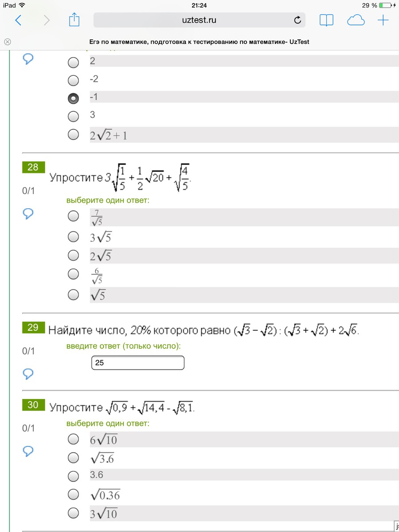The image size is (399, 532).
Task: Select the 2√5 answer for question 28
Action: 73,255
